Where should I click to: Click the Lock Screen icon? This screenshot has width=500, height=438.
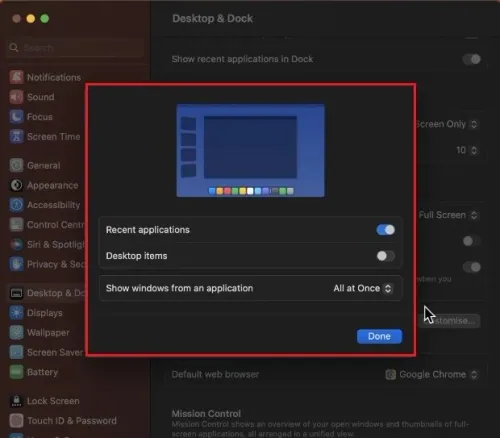(x=16, y=401)
